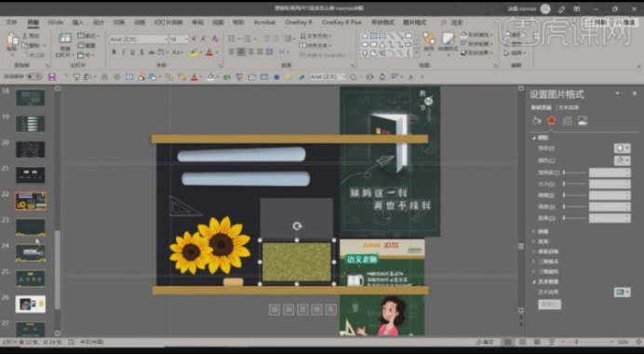Viewport: 644px width, 355px height.
Task: Open the shadow Presets dropdown
Action: click(x=622, y=148)
